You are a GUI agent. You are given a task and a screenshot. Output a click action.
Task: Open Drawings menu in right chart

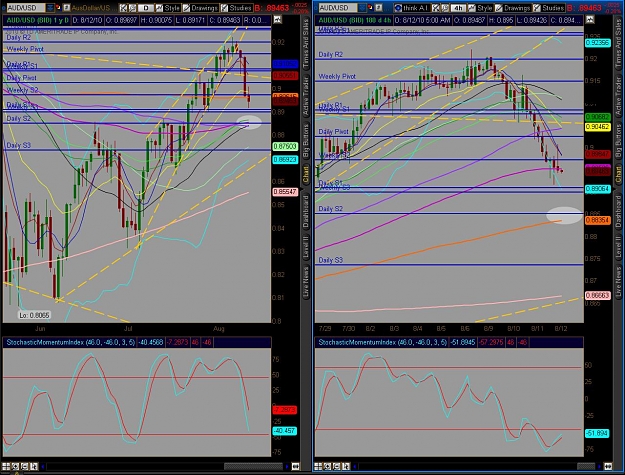click(513, 8)
